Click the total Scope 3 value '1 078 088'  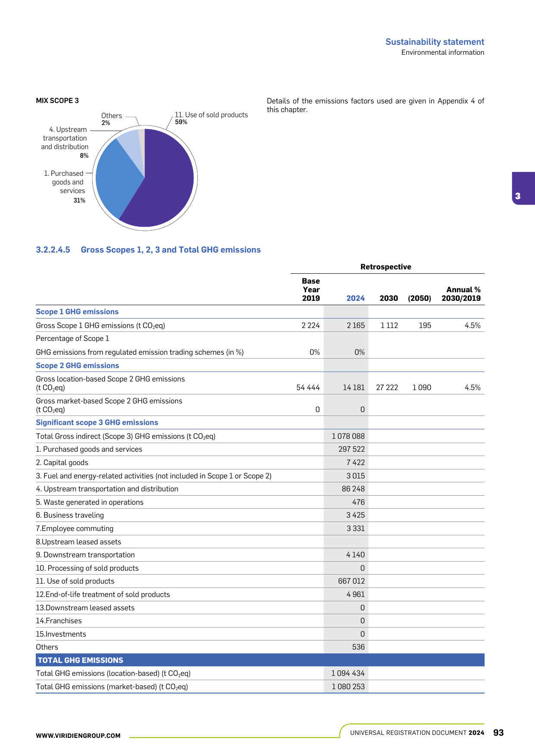click(x=348, y=436)
